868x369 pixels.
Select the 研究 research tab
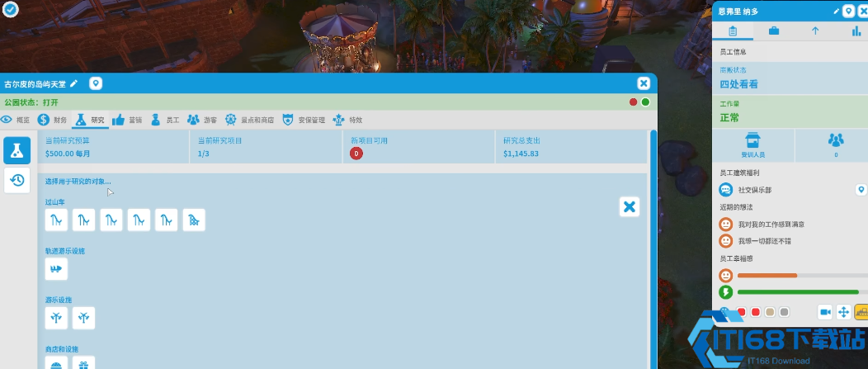[x=90, y=120]
